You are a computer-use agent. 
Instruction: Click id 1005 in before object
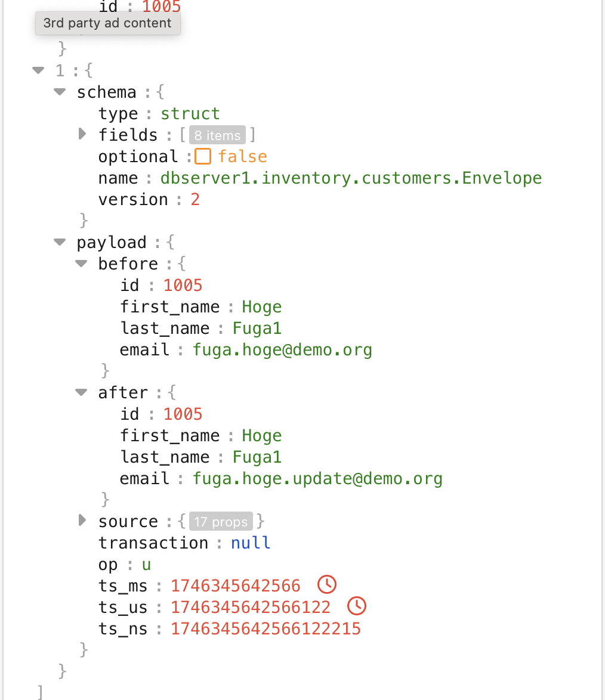click(183, 285)
